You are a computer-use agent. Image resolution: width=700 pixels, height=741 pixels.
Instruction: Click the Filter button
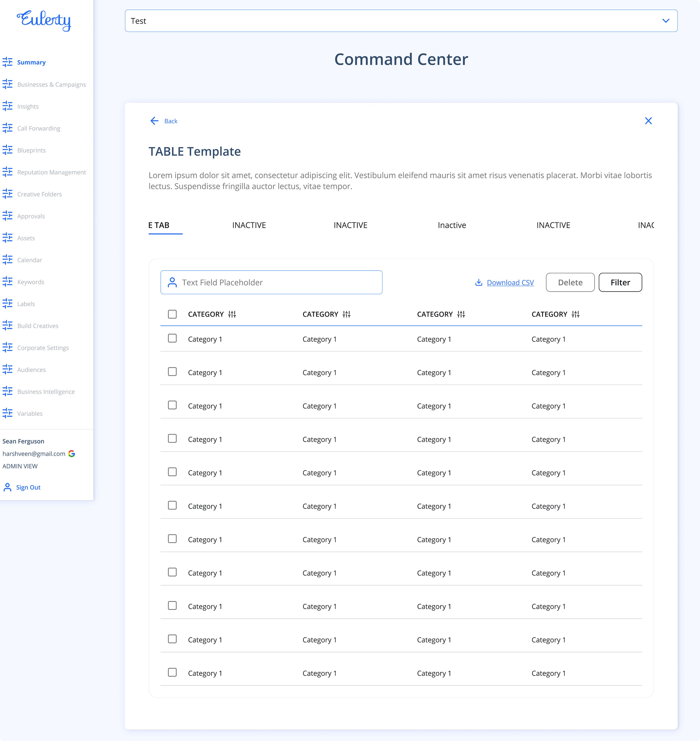coord(620,283)
